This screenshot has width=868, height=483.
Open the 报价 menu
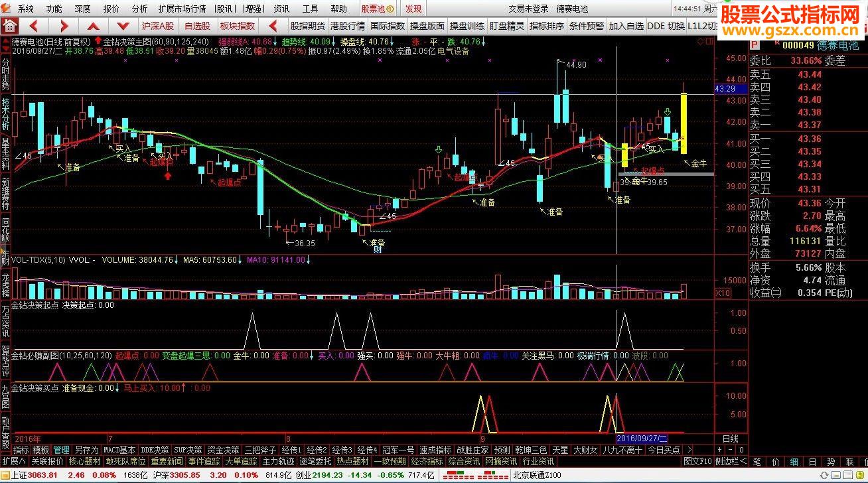coord(111,9)
